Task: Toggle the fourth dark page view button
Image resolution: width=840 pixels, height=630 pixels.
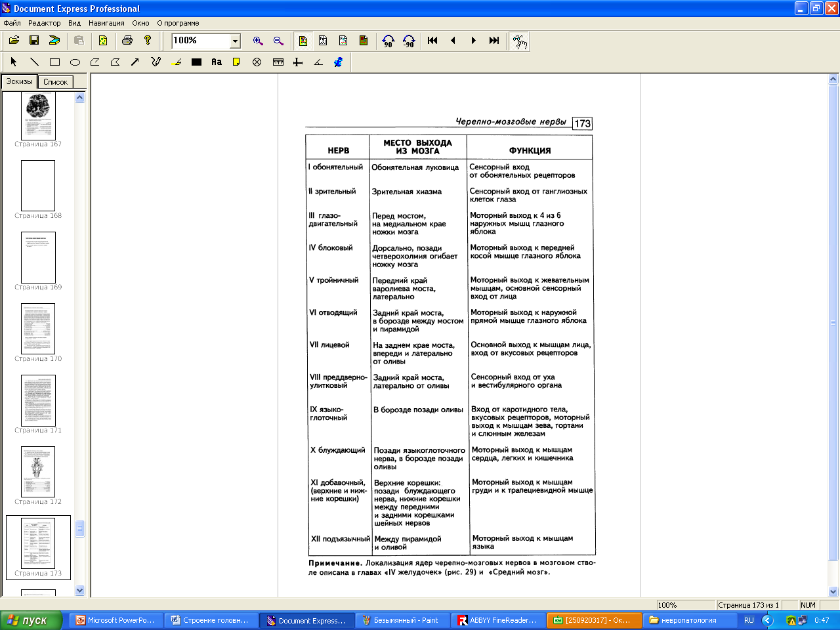Action: [x=364, y=41]
